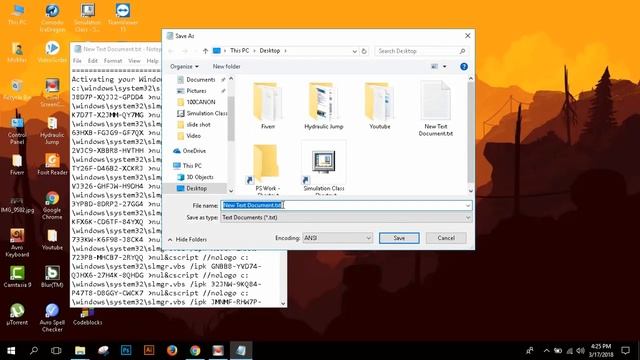
Task: Click the change your view icon
Action: [434, 67]
